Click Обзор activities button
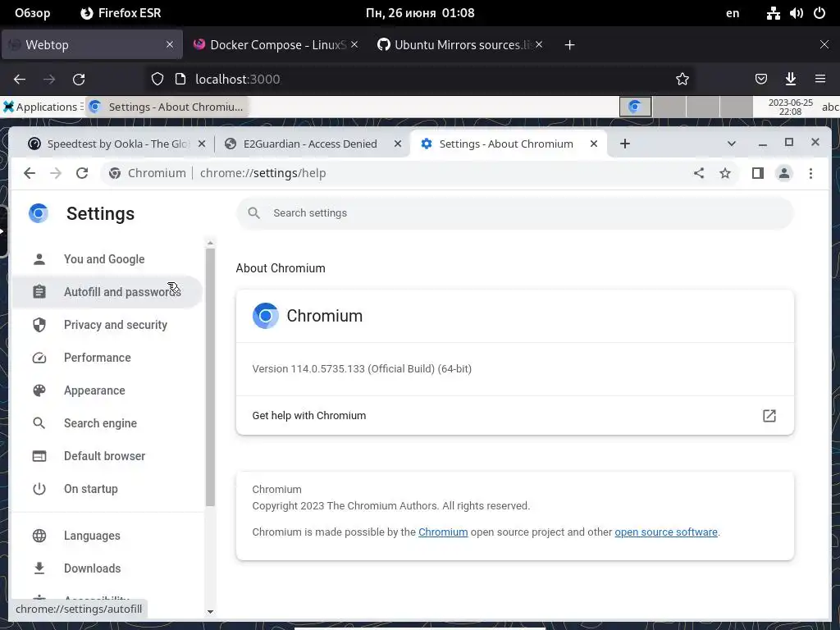Screen dimensions: 840x630 33,13
